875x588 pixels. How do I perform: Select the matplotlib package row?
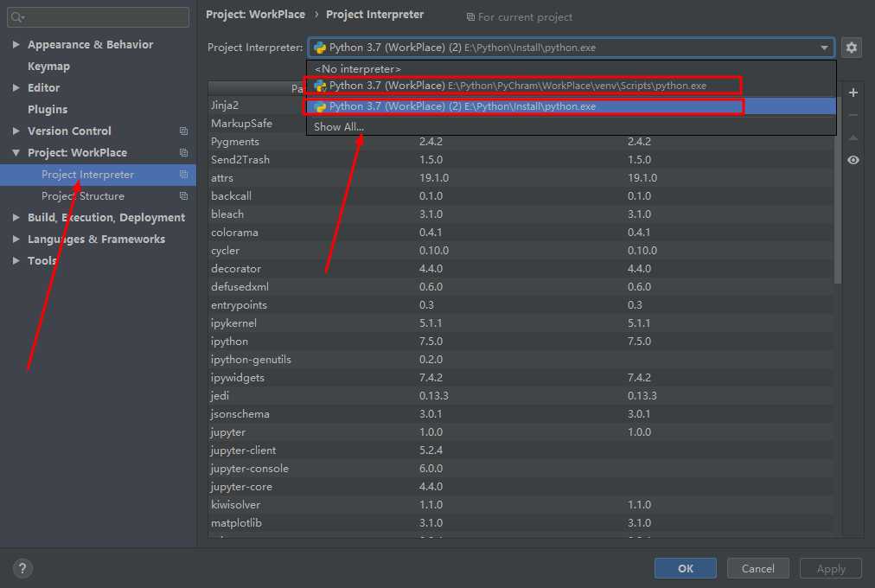click(521, 523)
